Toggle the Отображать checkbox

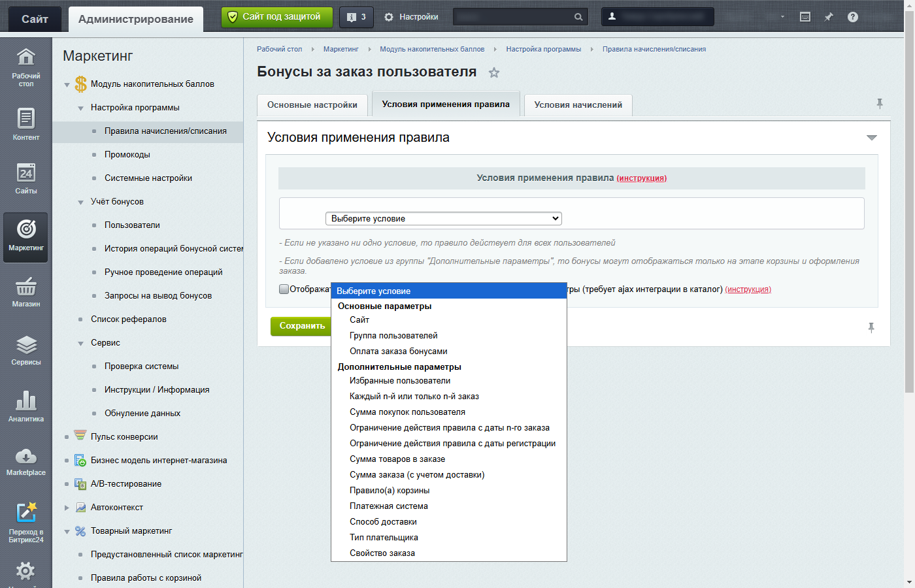[284, 289]
